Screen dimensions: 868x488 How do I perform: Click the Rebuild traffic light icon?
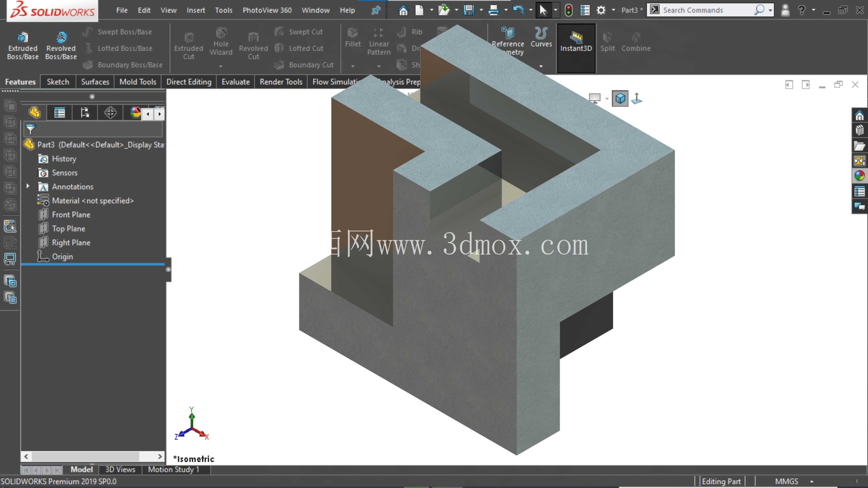click(569, 10)
